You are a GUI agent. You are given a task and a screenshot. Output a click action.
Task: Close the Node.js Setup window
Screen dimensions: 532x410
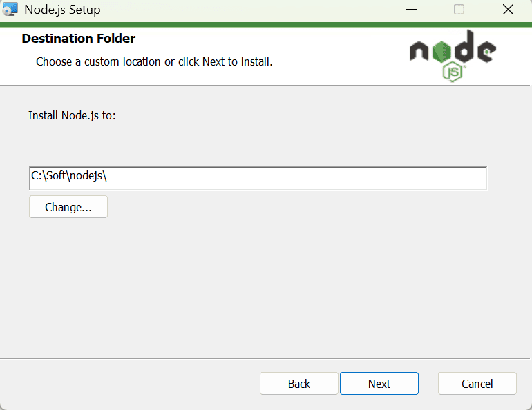508,10
